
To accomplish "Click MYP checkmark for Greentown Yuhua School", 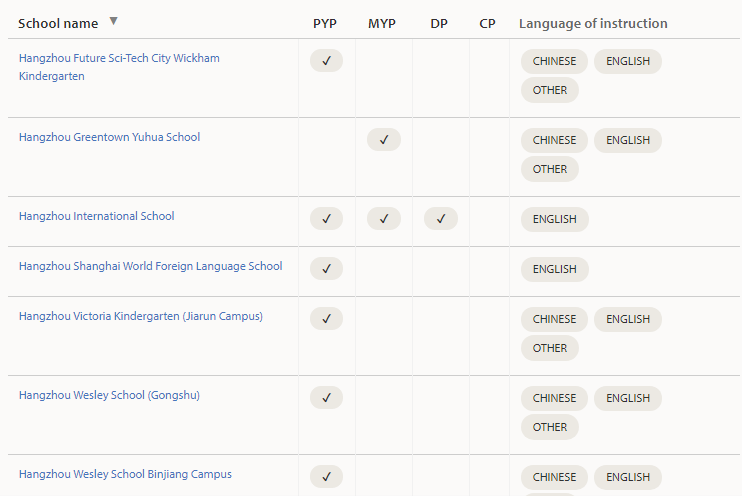I will pyautogui.click(x=384, y=140).
